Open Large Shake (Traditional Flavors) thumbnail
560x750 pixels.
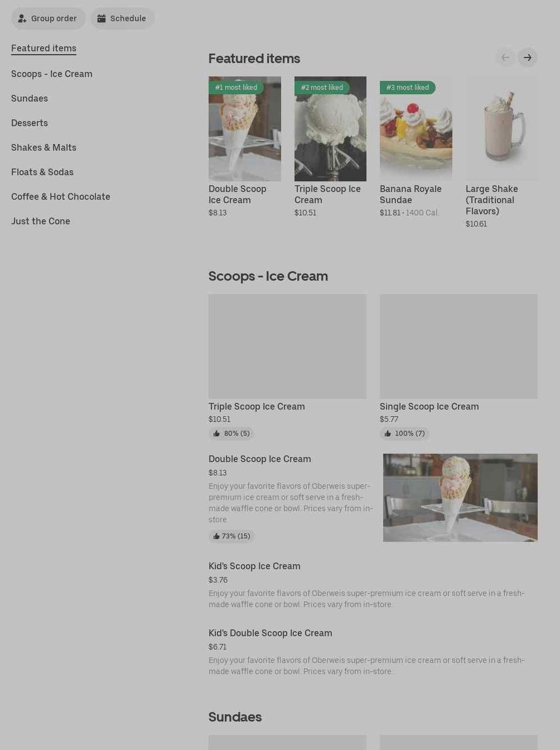[x=501, y=129]
